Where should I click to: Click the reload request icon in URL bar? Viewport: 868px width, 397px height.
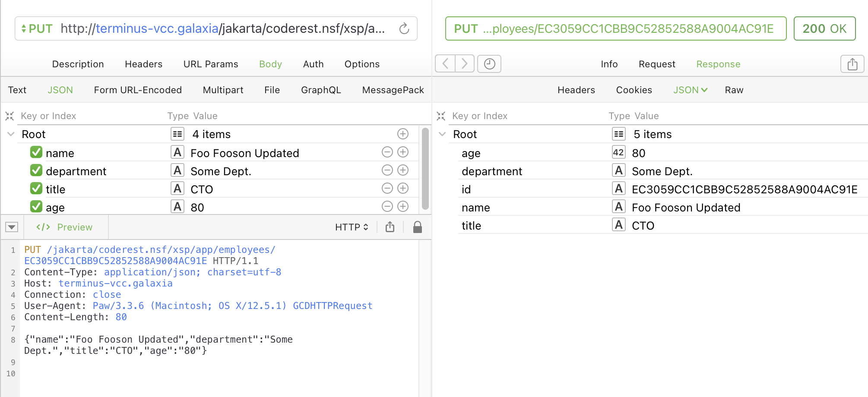coord(404,28)
